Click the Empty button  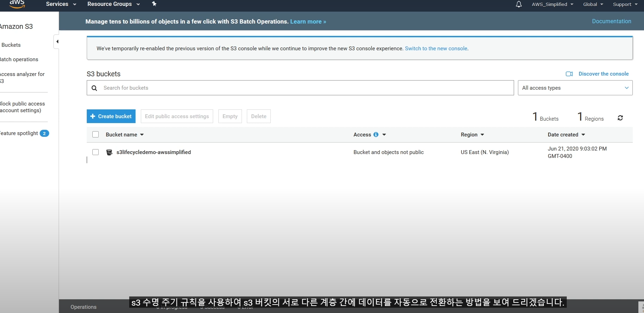pos(230,116)
